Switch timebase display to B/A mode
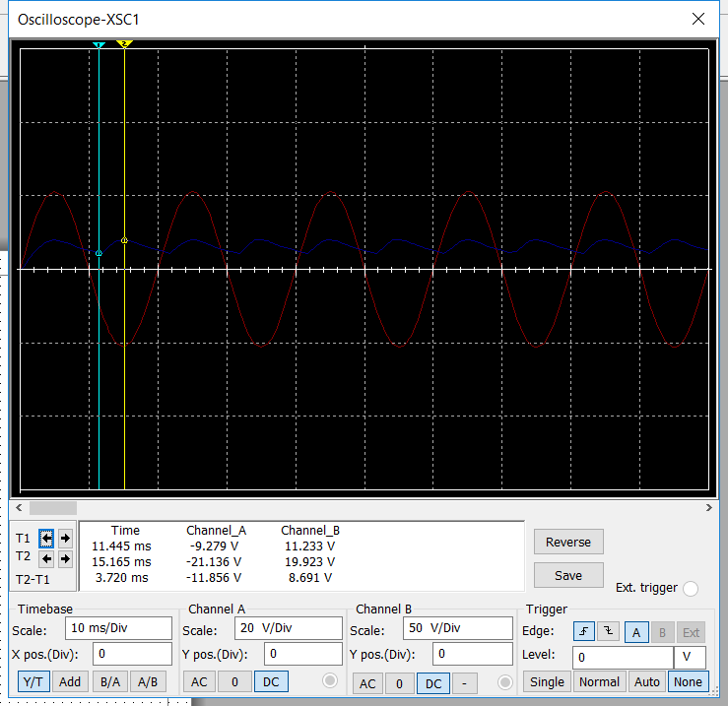Viewport: 728px width, 706px height. tap(109, 681)
